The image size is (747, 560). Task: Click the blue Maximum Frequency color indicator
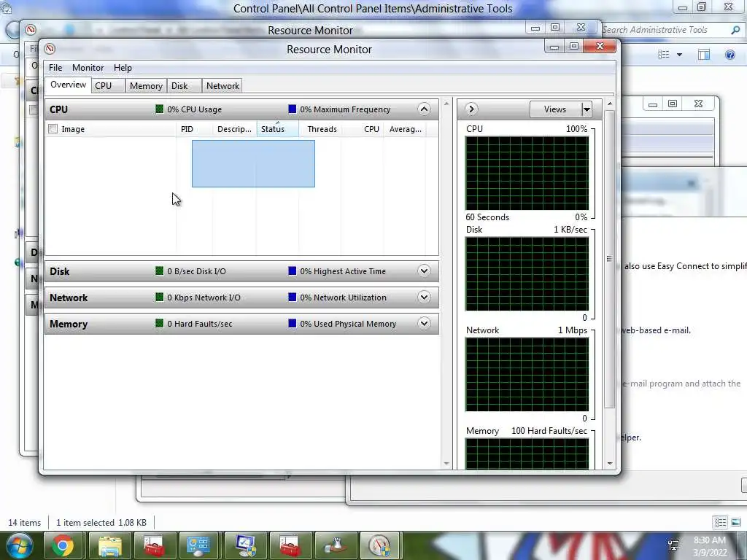click(293, 109)
